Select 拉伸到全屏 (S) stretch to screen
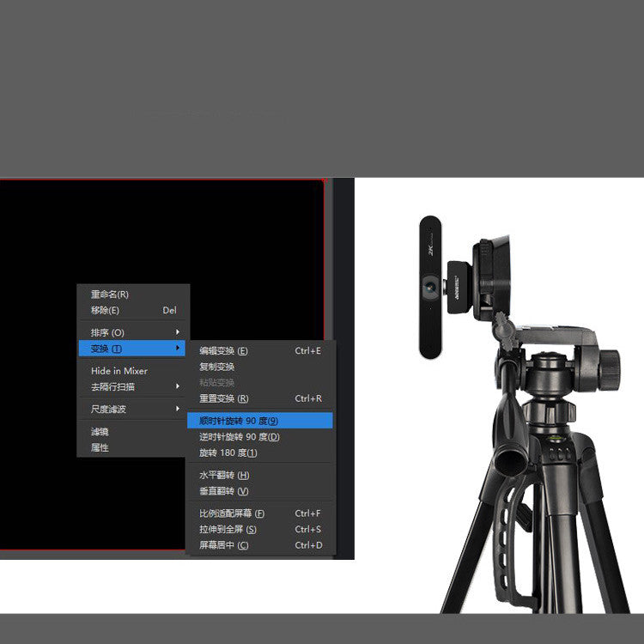644x644 pixels. point(228,529)
